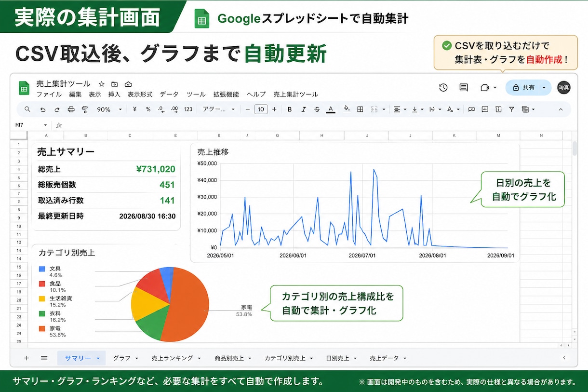Decrease decimal places
Viewport: 588px width, 392px height.
[x=161, y=109]
